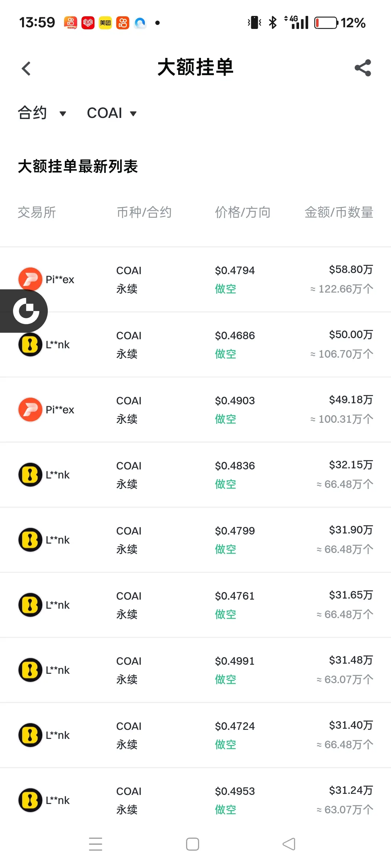Image resolution: width=391 pixels, height=868 pixels.
Task: Tap the 金额/币数量 column header
Action: pyautogui.click(x=339, y=212)
